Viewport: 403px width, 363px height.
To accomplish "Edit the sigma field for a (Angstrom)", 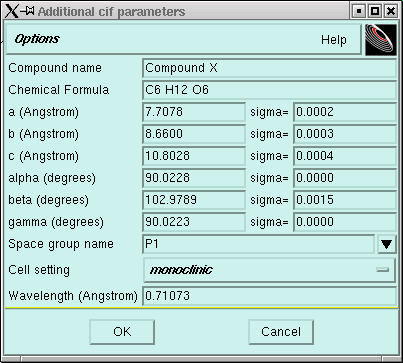I will (x=345, y=112).
